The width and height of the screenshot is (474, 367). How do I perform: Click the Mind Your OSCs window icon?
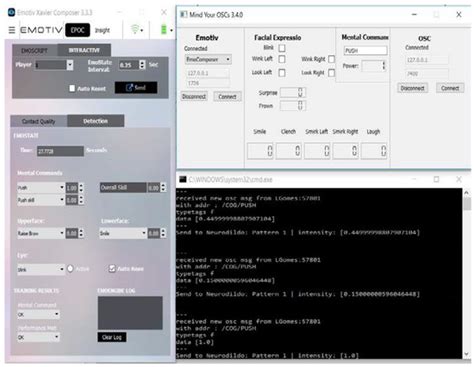coord(184,15)
